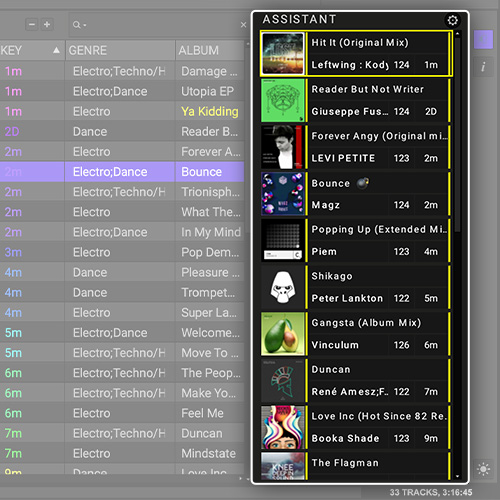Image resolution: width=500 pixels, height=500 pixels.
Task: Click in the search input field
Action: click(x=160, y=25)
